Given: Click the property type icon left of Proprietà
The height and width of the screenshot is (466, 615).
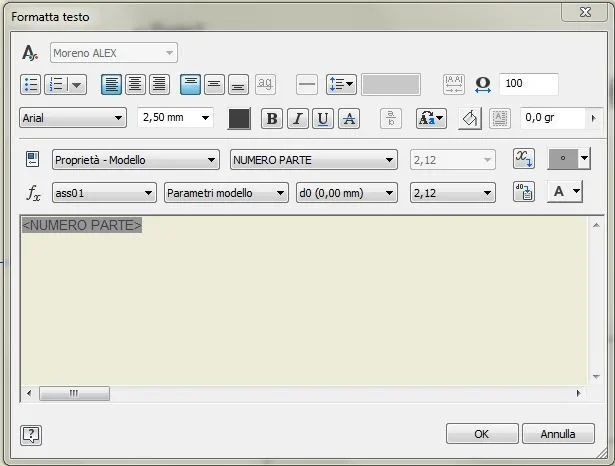Looking at the screenshot, I should pos(32,159).
